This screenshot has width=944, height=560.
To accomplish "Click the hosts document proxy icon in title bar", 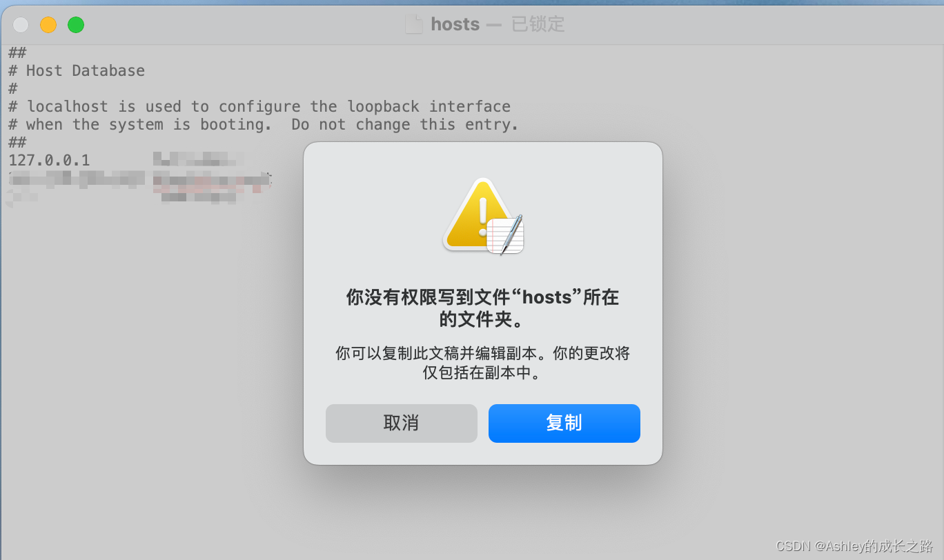I will pos(413,24).
